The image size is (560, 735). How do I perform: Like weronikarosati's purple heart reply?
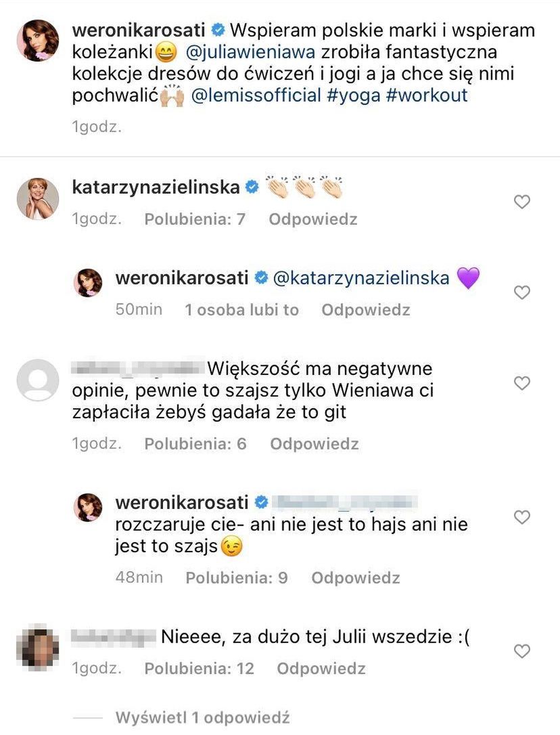521,292
